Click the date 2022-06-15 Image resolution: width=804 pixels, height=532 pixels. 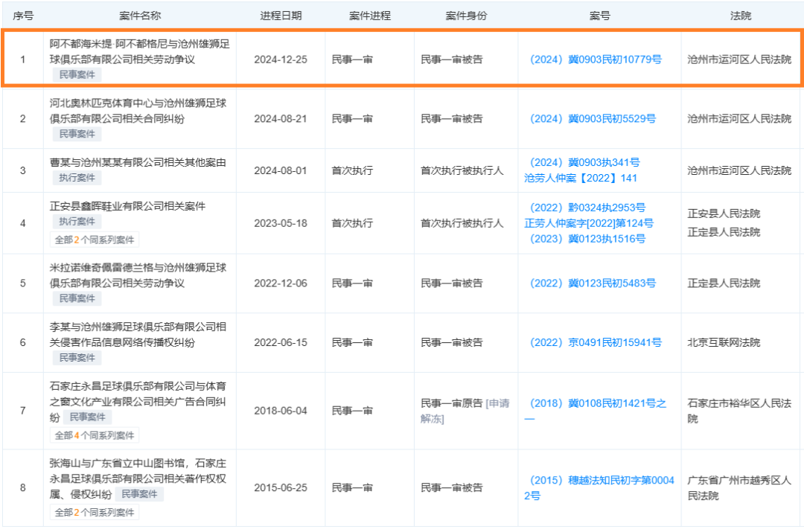tap(281, 342)
